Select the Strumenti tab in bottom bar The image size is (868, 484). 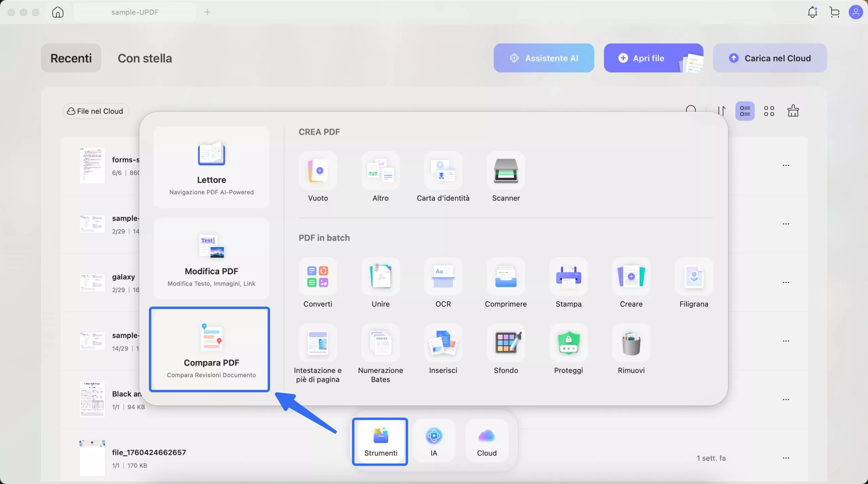[380, 441]
